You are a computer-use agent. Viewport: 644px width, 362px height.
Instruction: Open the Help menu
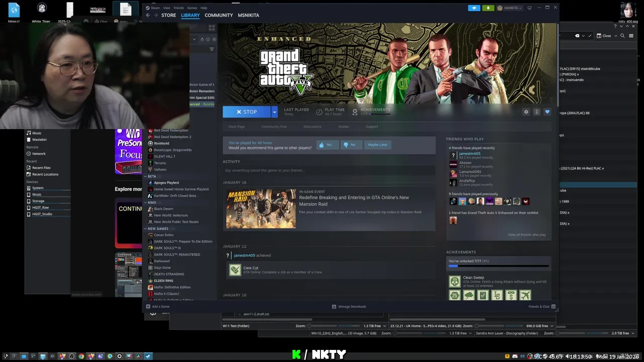tap(204, 8)
